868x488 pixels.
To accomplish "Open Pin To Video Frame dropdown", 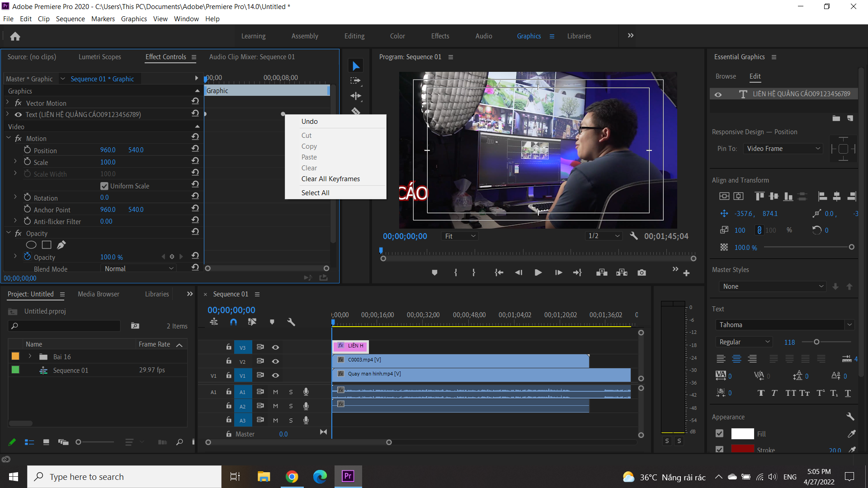I will pyautogui.click(x=783, y=148).
